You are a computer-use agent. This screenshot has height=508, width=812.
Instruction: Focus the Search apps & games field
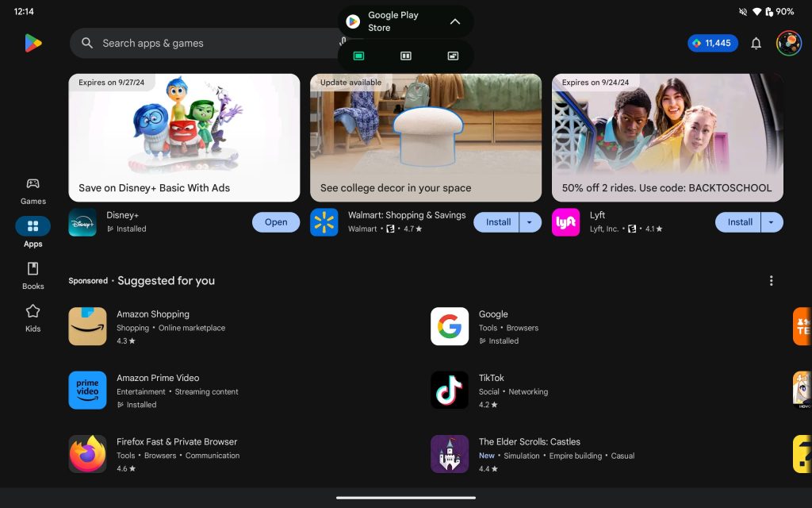[x=206, y=44]
